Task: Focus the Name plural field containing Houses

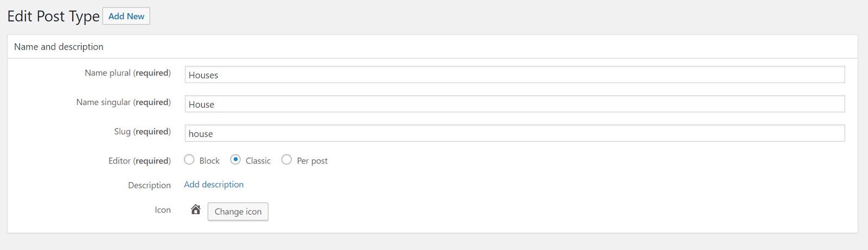Action: [x=514, y=75]
